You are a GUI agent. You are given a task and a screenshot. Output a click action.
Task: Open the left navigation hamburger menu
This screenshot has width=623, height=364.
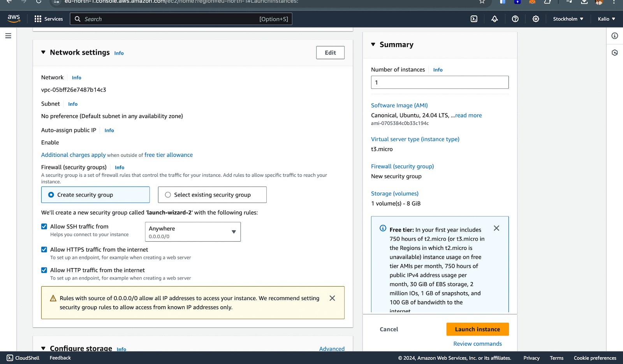pyautogui.click(x=8, y=36)
